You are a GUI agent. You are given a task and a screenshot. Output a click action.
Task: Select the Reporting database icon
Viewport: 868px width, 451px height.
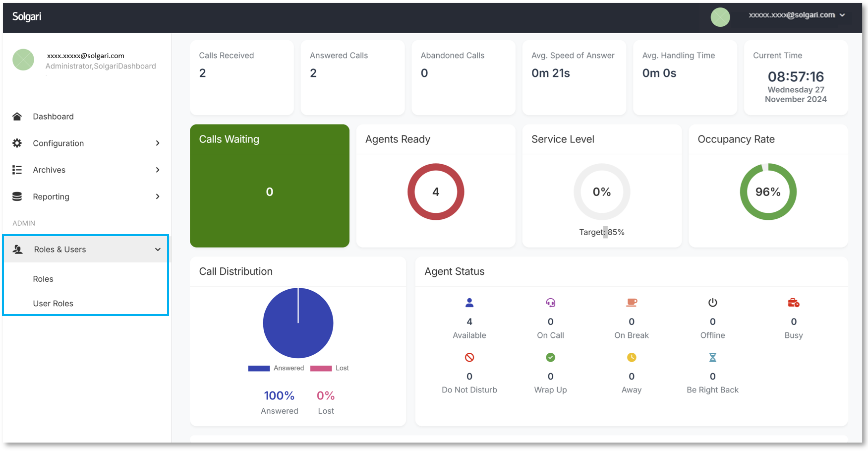click(17, 196)
